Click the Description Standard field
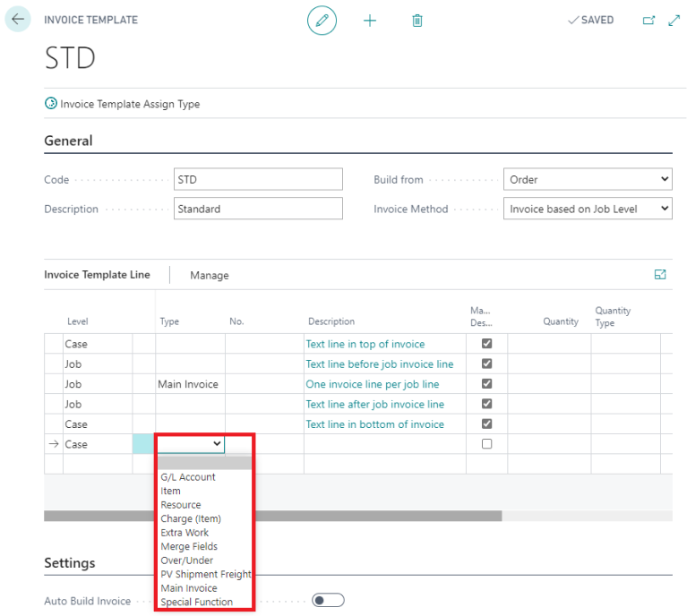This screenshot has width=687, height=616. click(258, 209)
